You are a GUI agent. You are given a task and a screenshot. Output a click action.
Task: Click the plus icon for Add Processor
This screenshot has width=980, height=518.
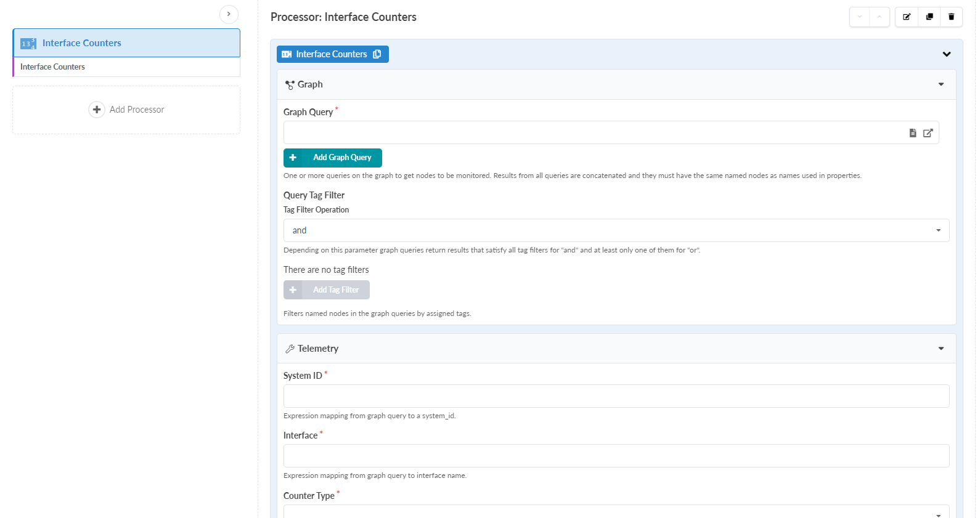click(97, 110)
